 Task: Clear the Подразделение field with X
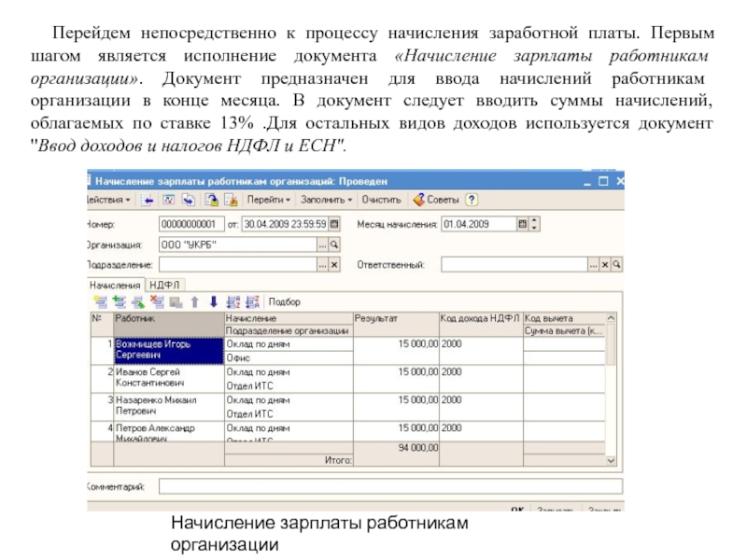(334, 265)
